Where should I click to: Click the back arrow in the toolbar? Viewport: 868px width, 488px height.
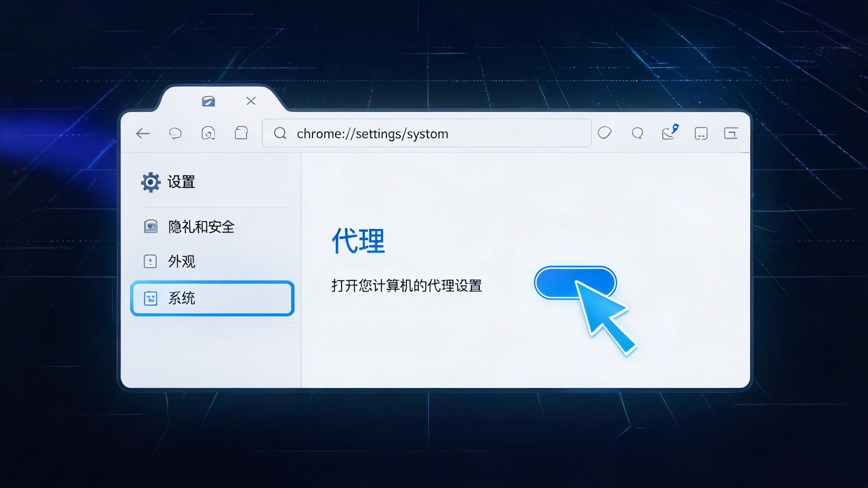[x=143, y=134]
